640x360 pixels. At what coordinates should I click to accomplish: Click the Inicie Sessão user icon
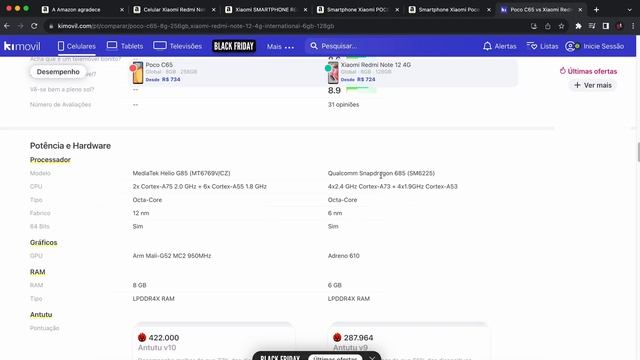572,46
